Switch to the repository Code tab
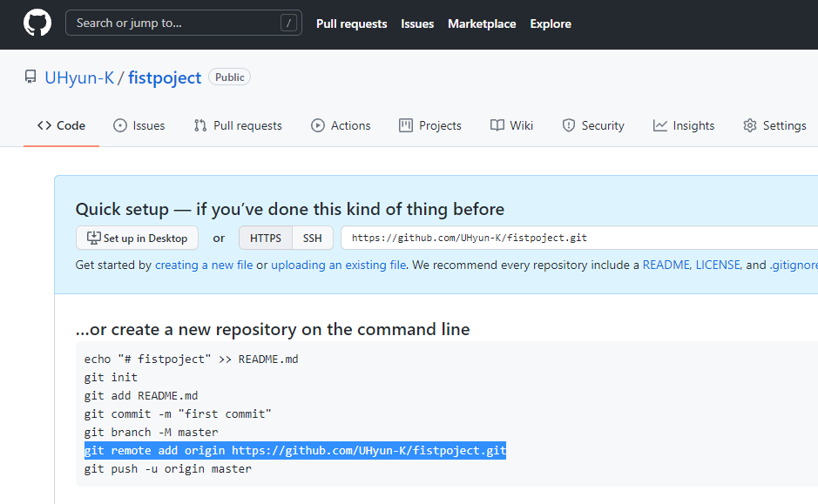The image size is (818, 504). tap(61, 125)
